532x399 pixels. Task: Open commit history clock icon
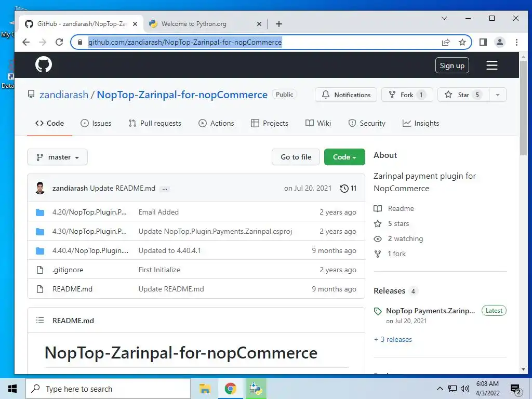click(x=344, y=188)
